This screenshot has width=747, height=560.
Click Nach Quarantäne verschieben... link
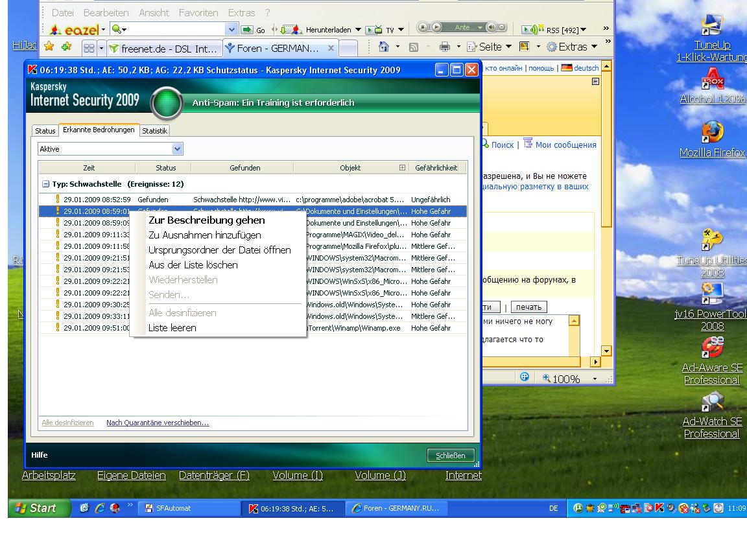tap(158, 423)
